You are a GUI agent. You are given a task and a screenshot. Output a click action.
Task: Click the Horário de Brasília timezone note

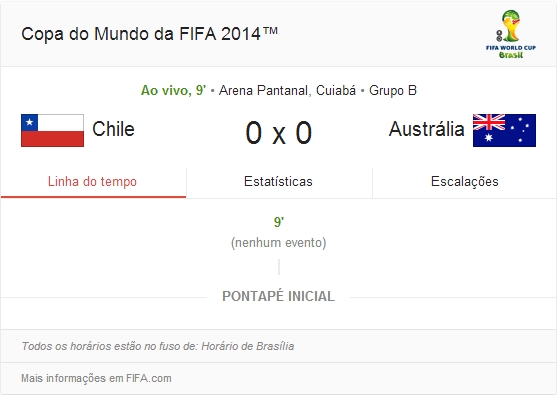point(248,346)
